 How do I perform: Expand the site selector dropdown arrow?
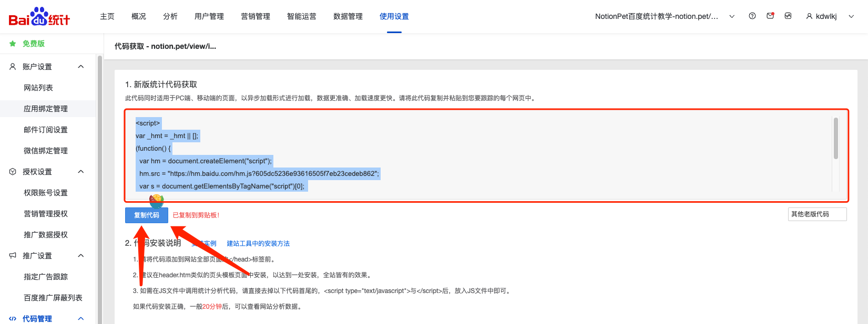click(x=732, y=16)
